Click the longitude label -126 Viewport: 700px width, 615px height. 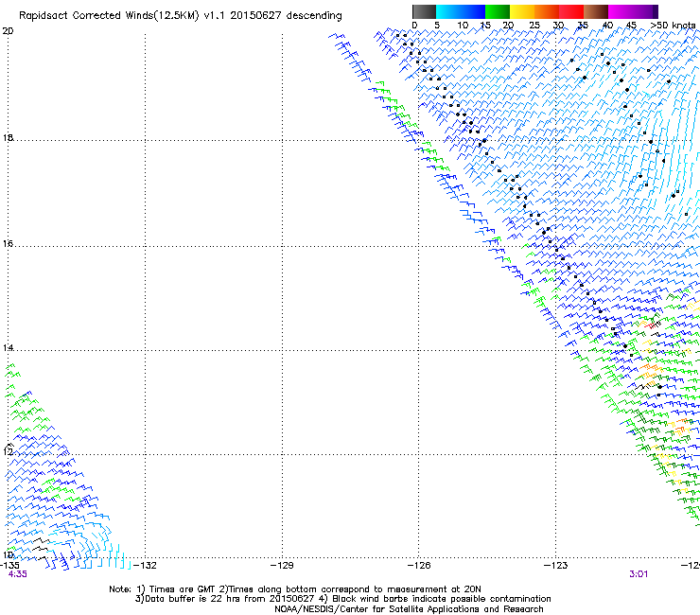click(x=419, y=566)
